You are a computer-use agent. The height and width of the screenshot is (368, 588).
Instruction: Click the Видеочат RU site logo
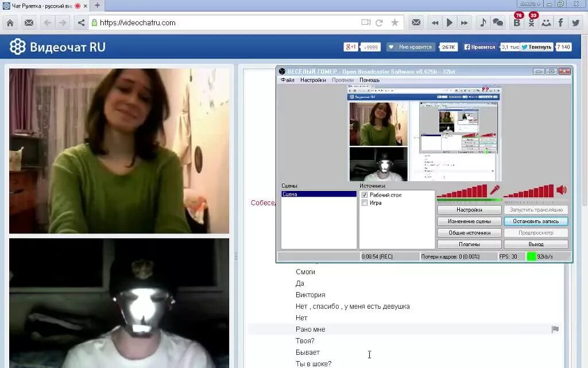click(x=57, y=47)
